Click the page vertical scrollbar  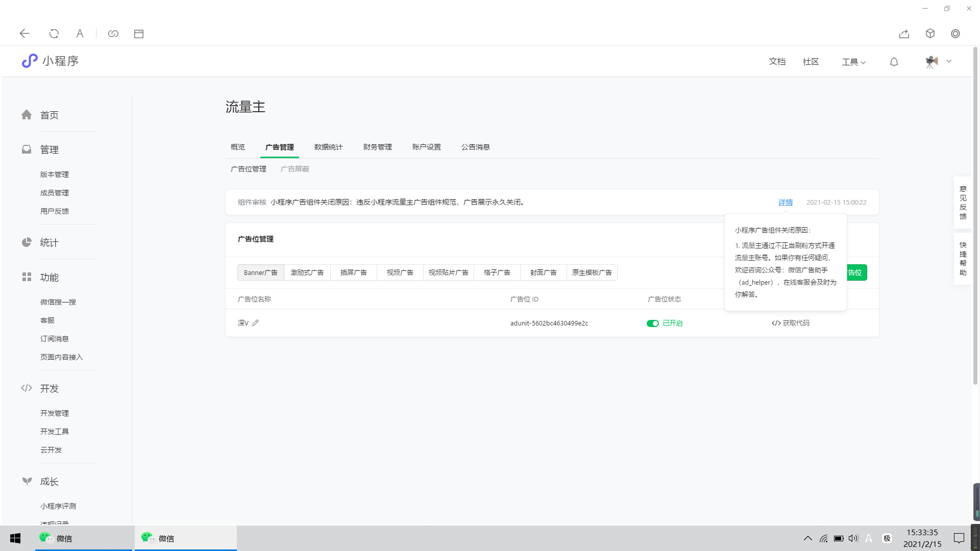pyautogui.click(x=975, y=214)
